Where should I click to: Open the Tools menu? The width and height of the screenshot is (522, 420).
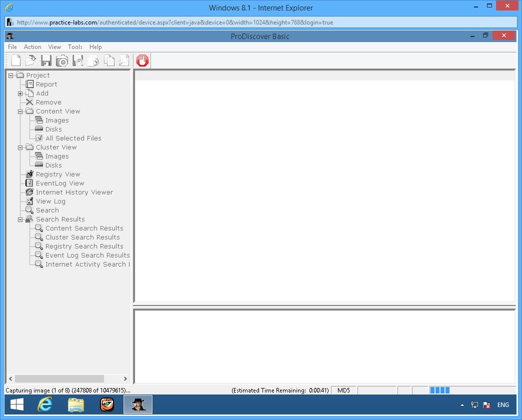75,47
